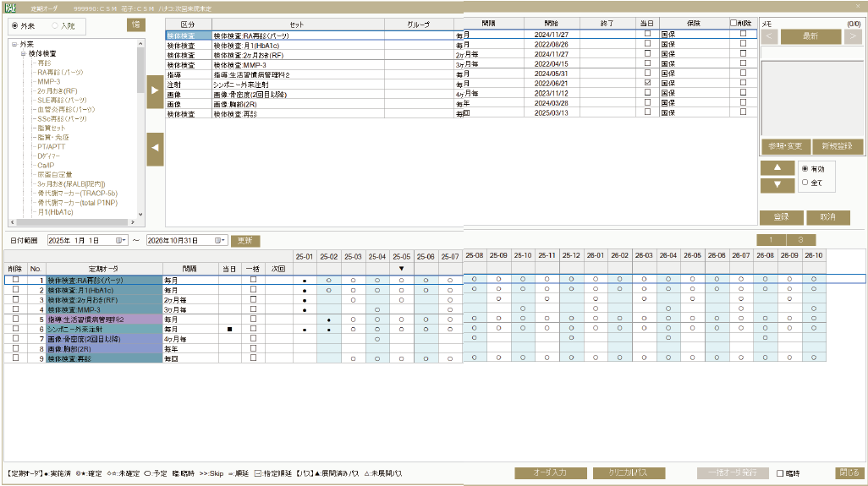Check 一括 box for No. 1 row
Screen dimensions: 868x486
(253, 280)
